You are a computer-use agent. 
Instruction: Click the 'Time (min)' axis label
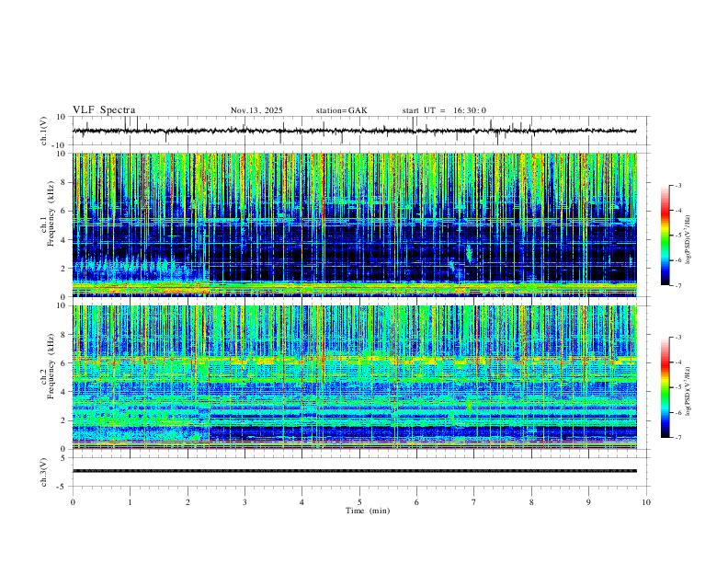click(x=368, y=511)
